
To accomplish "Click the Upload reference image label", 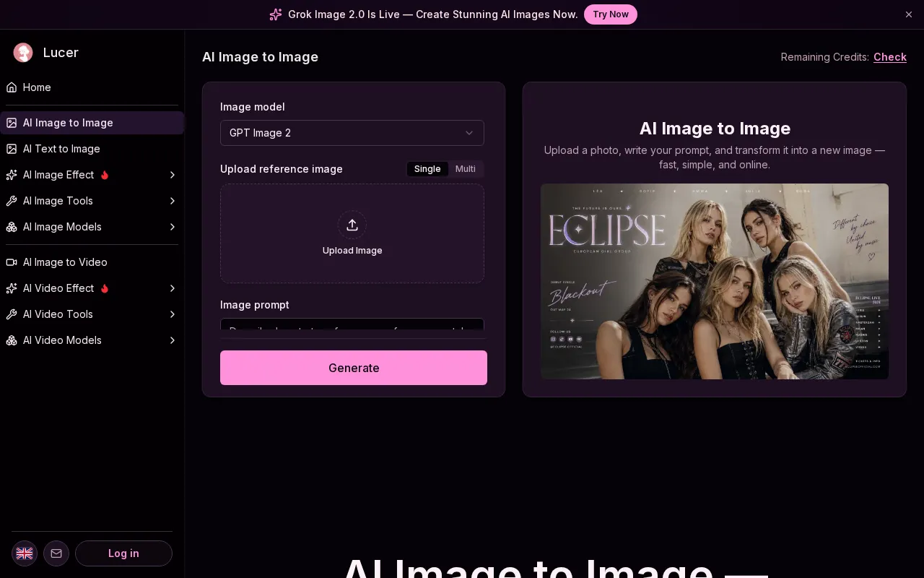I will [x=282, y=169].
